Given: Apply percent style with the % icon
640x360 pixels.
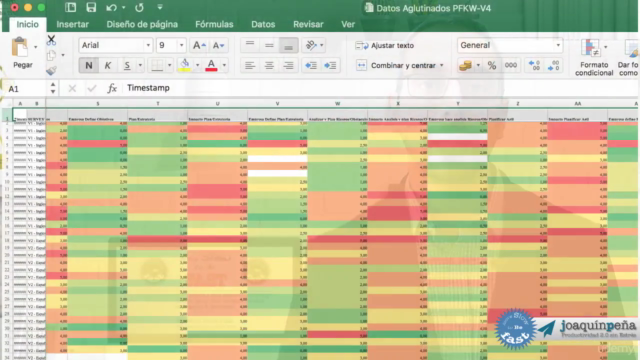Looking at the screenshot, I should [x=492, y=65].
